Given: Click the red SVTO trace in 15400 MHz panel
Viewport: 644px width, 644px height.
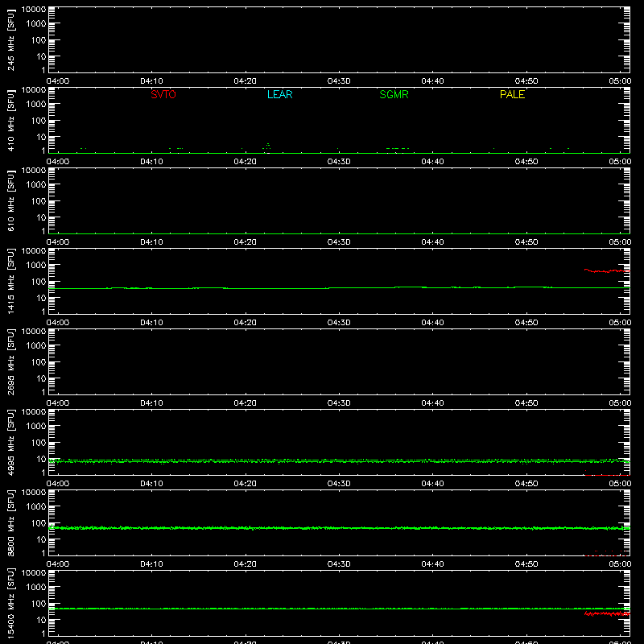Looking at the screenshot, I should pos(607,613).
